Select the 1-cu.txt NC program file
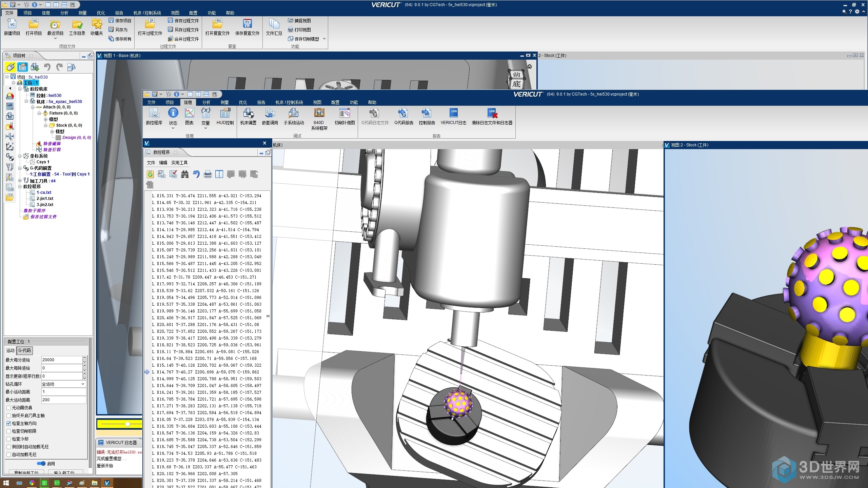Screen dimensions: 868x488 [44, 192]
